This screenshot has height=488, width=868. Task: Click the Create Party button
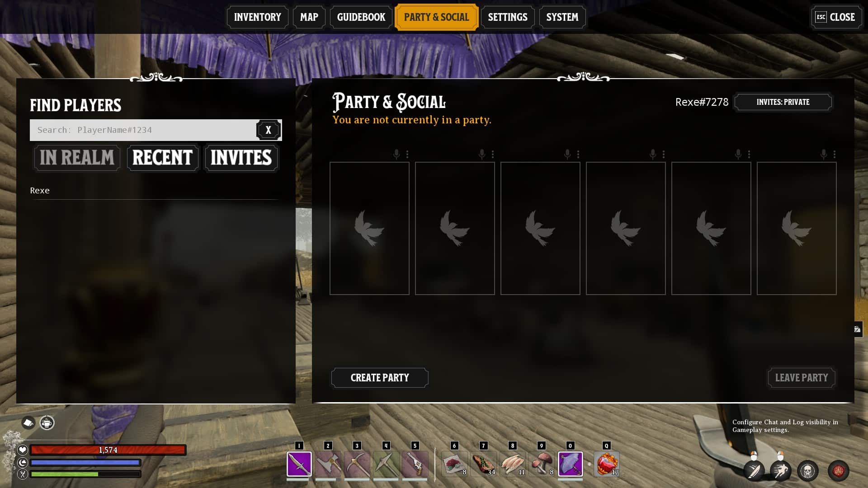(380, 378)
